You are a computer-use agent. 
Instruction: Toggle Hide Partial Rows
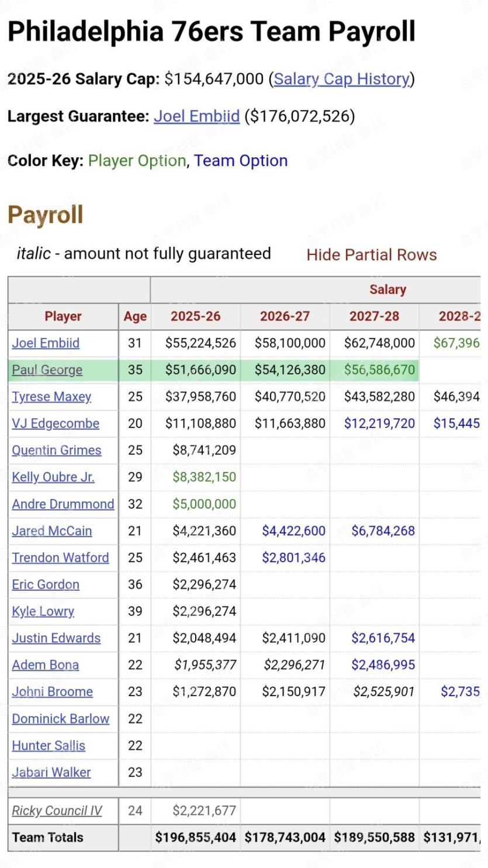[371, 254]
